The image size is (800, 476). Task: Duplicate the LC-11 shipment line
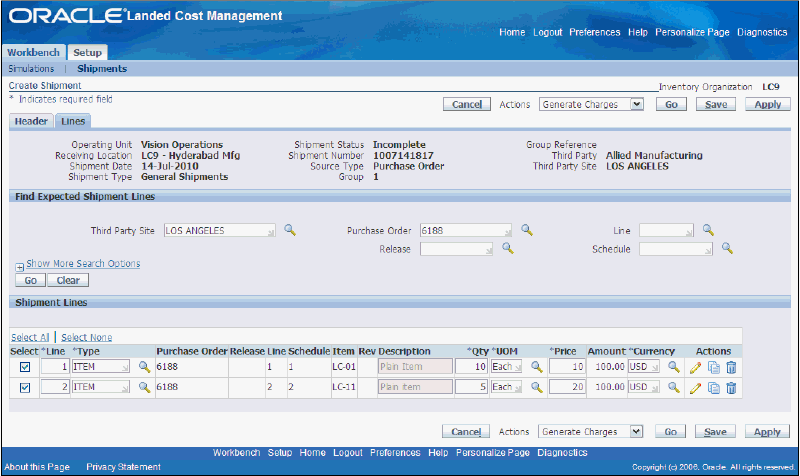click(714, 388)
